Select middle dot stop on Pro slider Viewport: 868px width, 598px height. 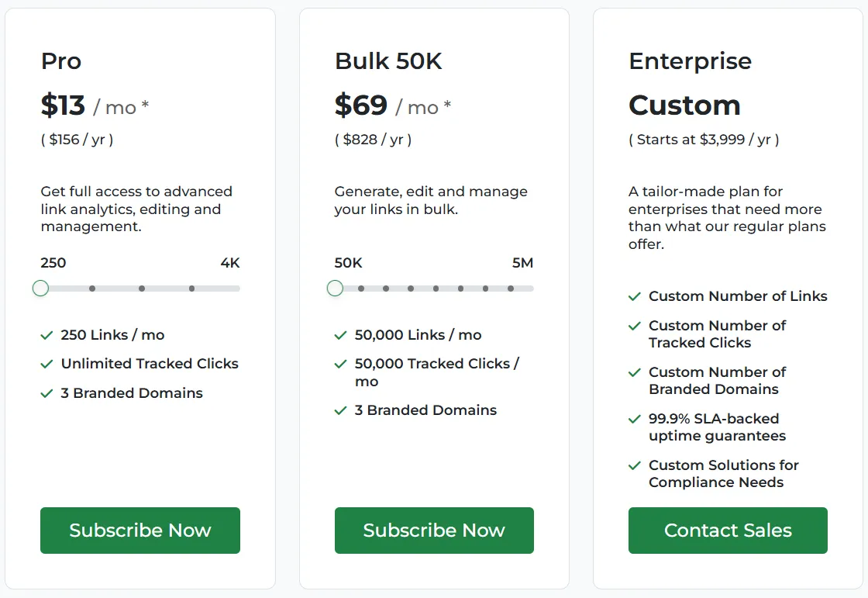point(142,289)
